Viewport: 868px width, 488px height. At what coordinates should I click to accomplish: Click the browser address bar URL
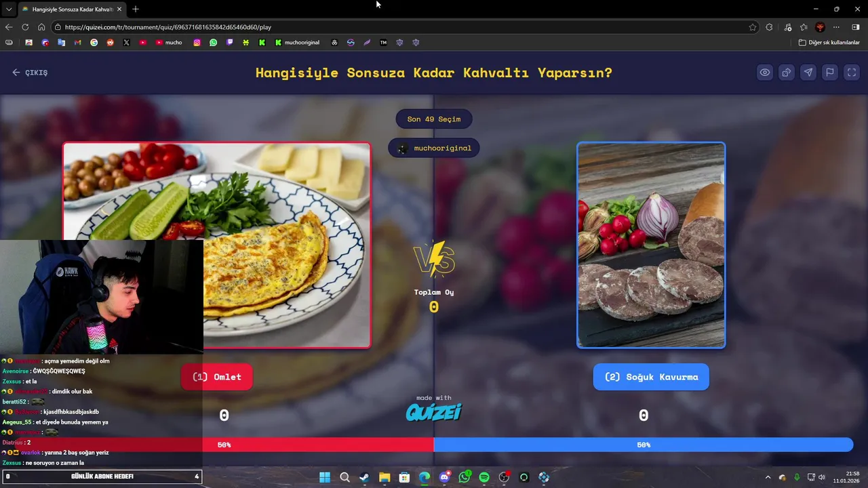tap(168, 27)
